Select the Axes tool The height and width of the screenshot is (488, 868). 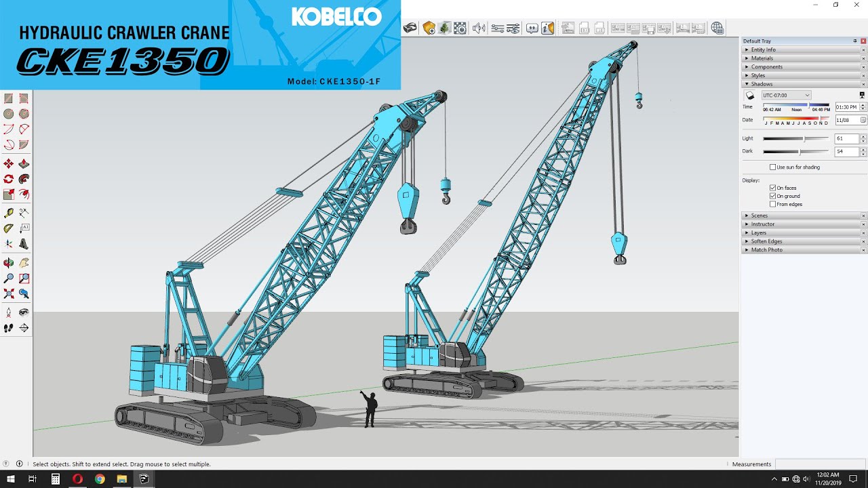(8, 244)
